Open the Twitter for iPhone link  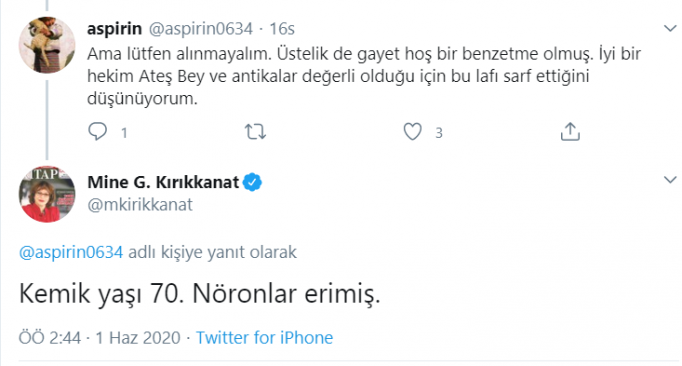pos(264,338)
